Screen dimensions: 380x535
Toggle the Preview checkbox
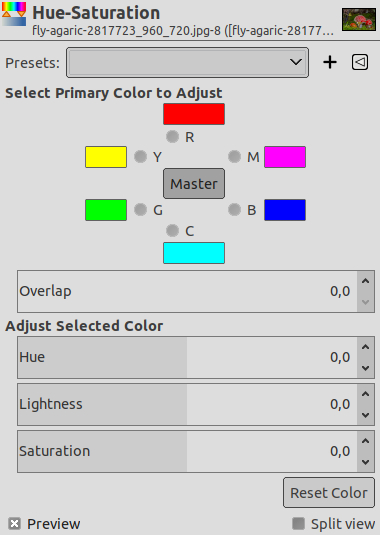pyautogui.click(x=15, y=524)
